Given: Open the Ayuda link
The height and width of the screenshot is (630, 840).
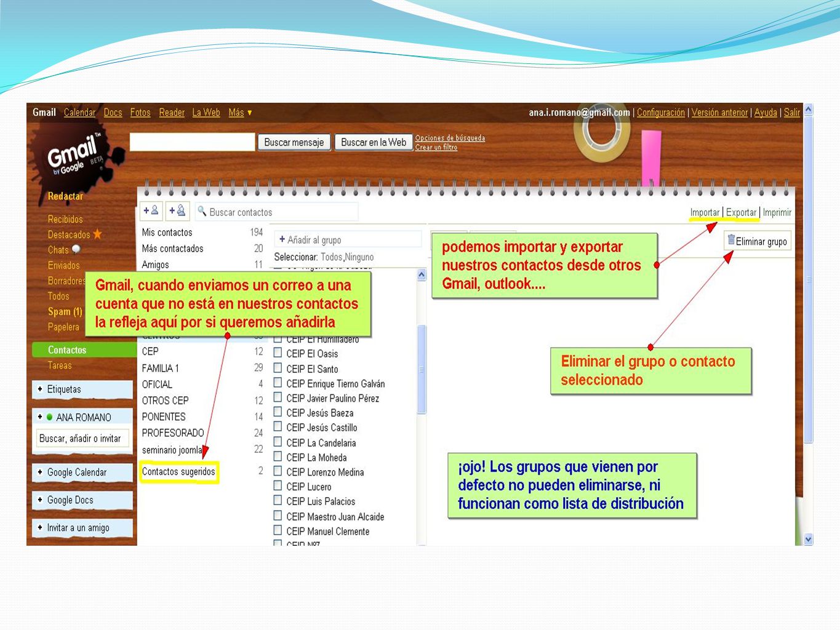Looking at the screenshot, I should (766, 113).
